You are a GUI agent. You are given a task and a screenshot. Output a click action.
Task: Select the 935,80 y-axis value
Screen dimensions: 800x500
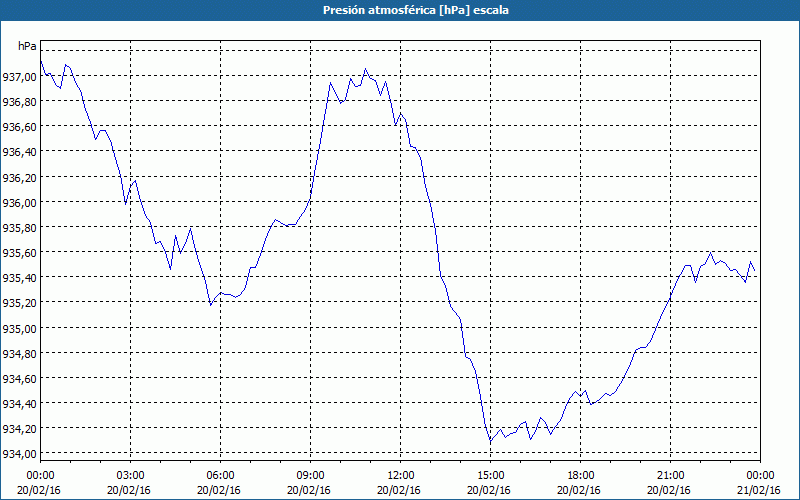19,227
